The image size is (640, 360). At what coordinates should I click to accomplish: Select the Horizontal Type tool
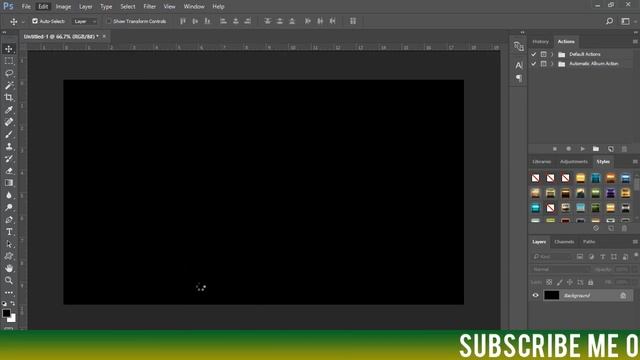point(9,232)
